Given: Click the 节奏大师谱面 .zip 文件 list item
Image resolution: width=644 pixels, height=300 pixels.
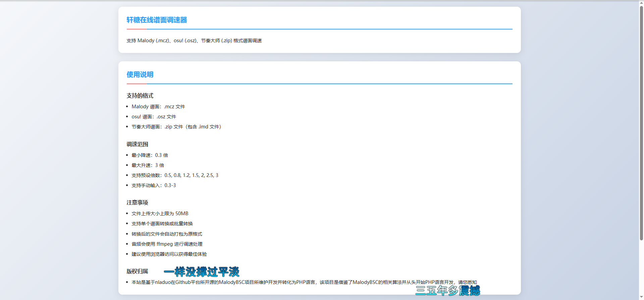Looking at the screenshot, I should pos(176,127).
